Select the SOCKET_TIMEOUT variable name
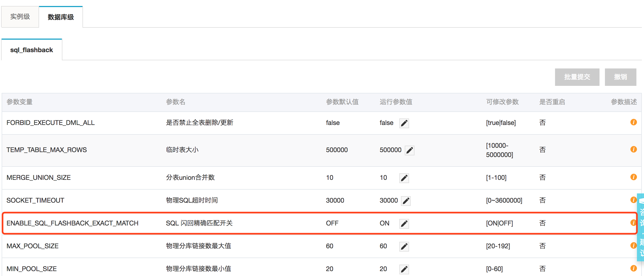 click(35, 200)
